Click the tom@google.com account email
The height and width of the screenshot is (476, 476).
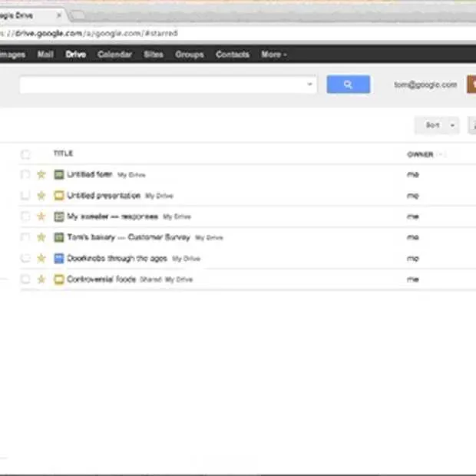425,84
